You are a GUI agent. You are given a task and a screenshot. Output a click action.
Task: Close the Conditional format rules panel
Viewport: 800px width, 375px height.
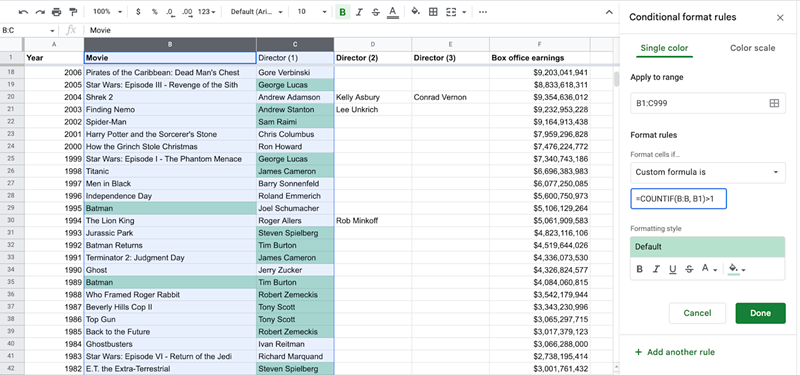pyautogui.click(x=780, y=18)
